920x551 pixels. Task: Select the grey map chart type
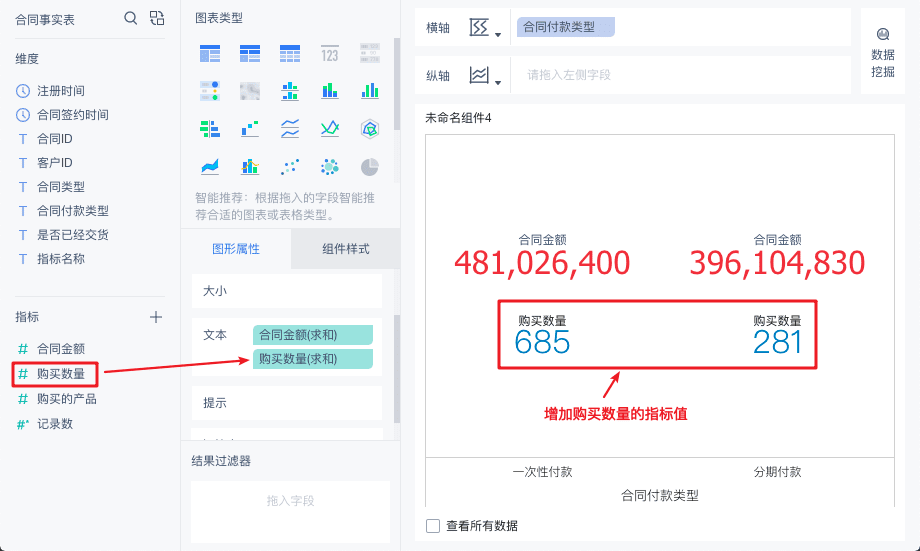click(250, 92)
